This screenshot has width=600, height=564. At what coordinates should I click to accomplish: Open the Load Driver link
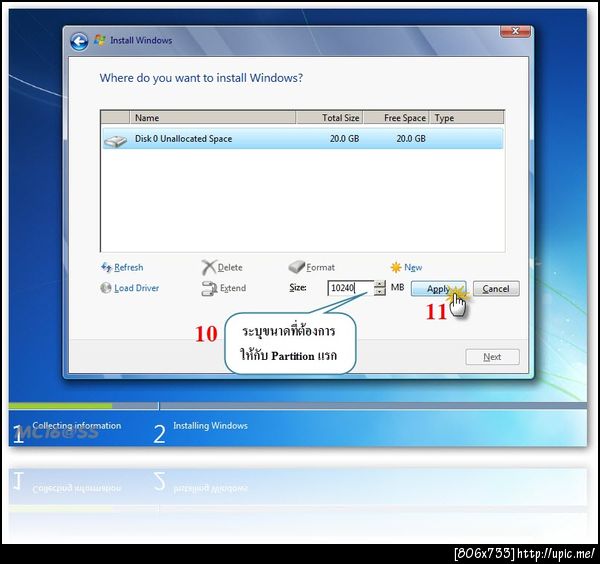[137, 288]
